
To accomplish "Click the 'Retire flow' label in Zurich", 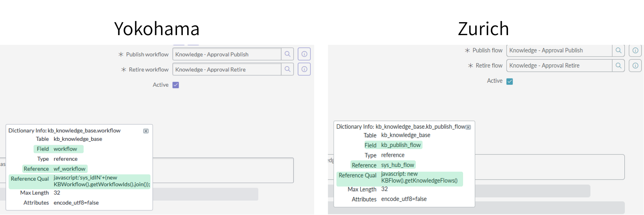I will 489,66.
